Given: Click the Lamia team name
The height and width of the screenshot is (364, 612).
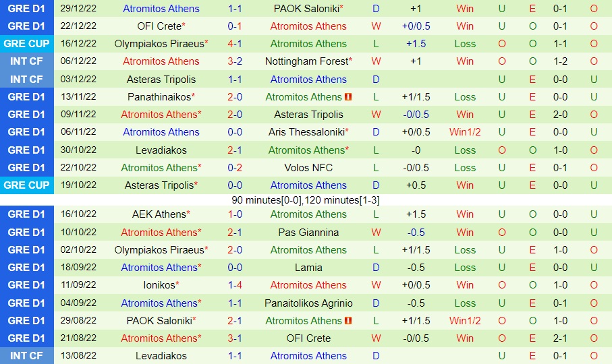Looking at the screenshot, I should [308, 268].
